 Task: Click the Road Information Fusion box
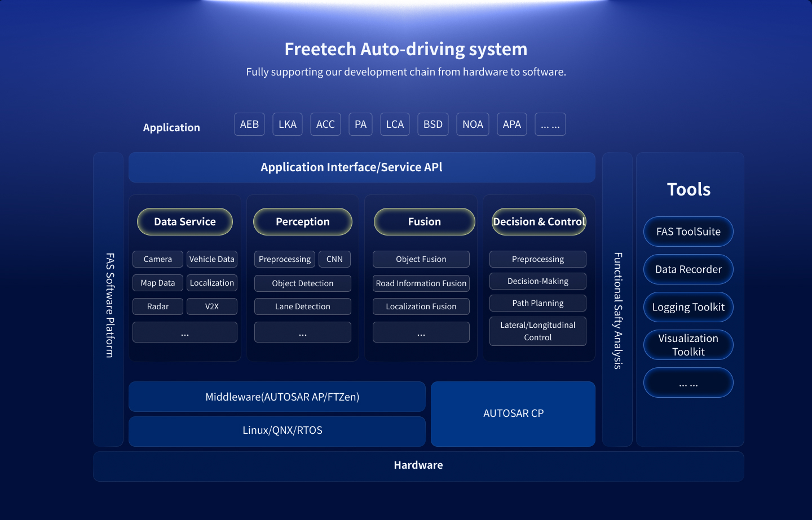pos(421,283)
